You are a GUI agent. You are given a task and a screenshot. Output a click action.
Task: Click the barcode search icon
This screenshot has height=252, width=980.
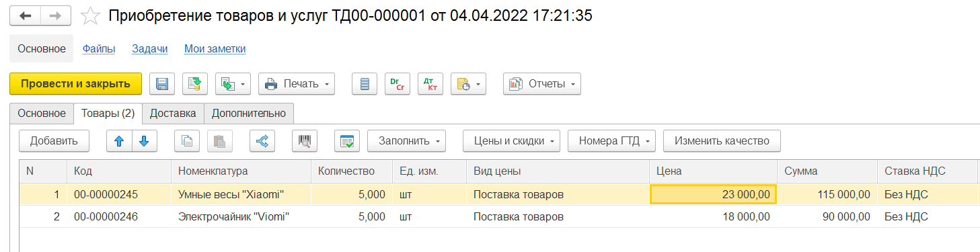[x=305, y=141]
